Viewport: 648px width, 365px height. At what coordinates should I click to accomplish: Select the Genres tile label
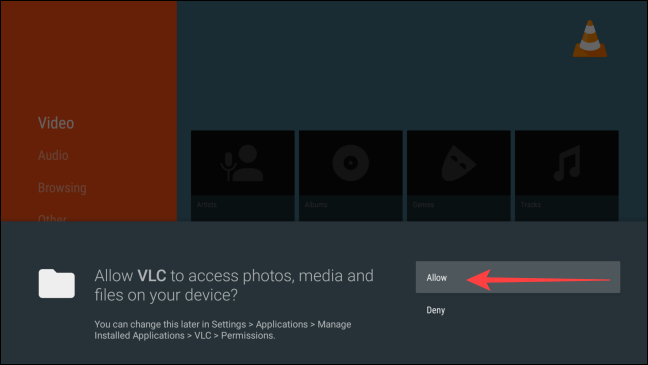(x=423, y=205)
